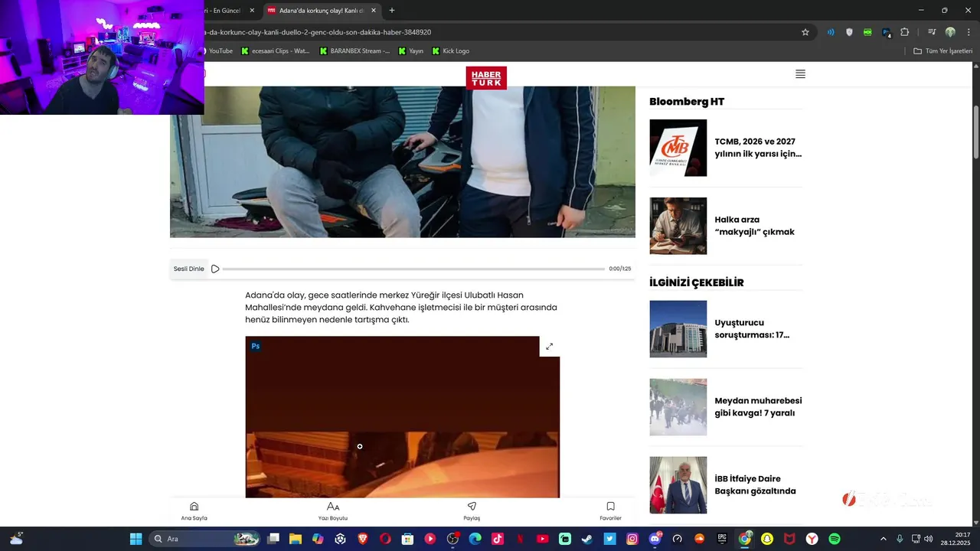980x551 pixels.
Task: Play the Sesli Dinle audio
Action: pyautogui.click(x=215, y=269)
